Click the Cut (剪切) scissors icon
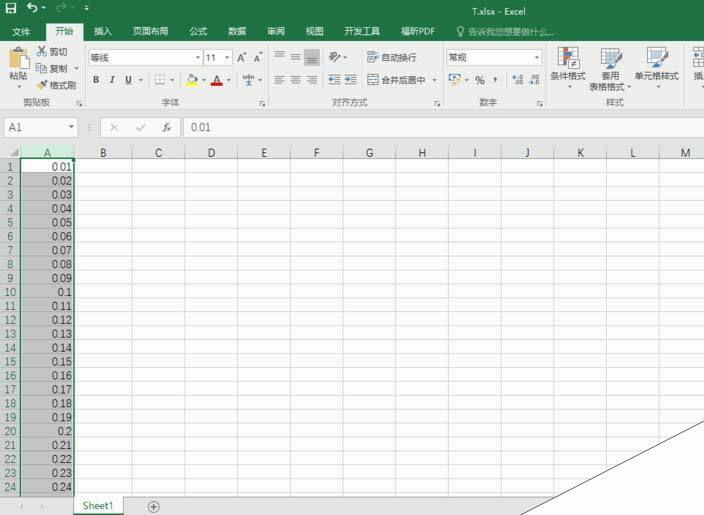 (x=43, y=52)
